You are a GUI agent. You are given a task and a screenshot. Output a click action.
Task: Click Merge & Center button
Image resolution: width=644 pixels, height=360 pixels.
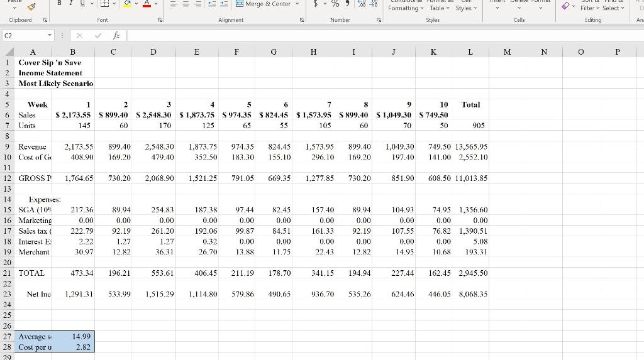[x=264, y=4]
